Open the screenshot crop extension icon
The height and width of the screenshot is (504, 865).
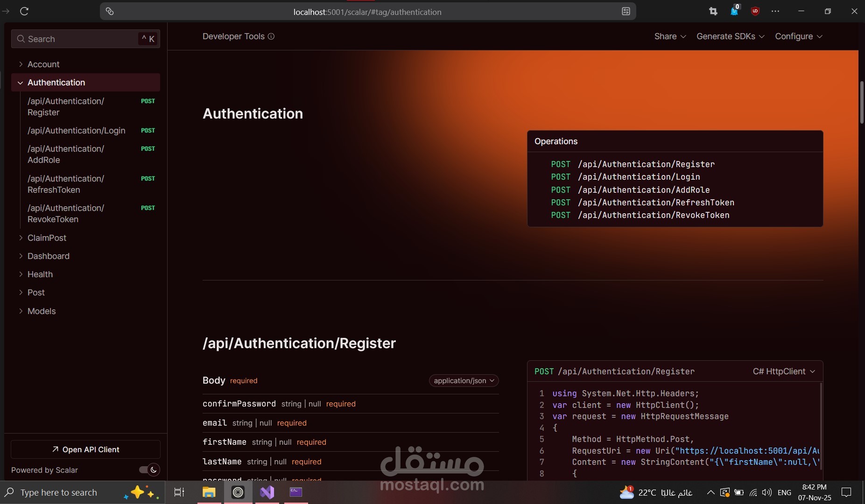[x=713, y=12]
